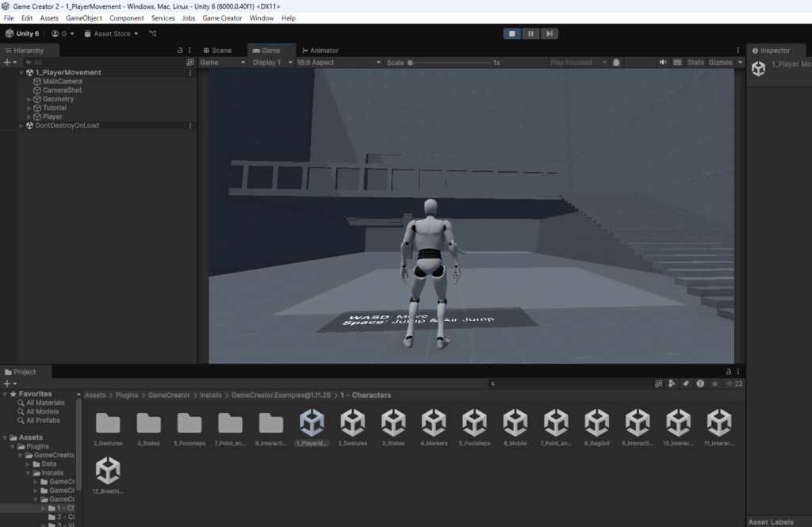Viewport: 812px width, 527px height.
Task: Toggle the Game view shortcuts keyboard icon
Action: [677, 63]
